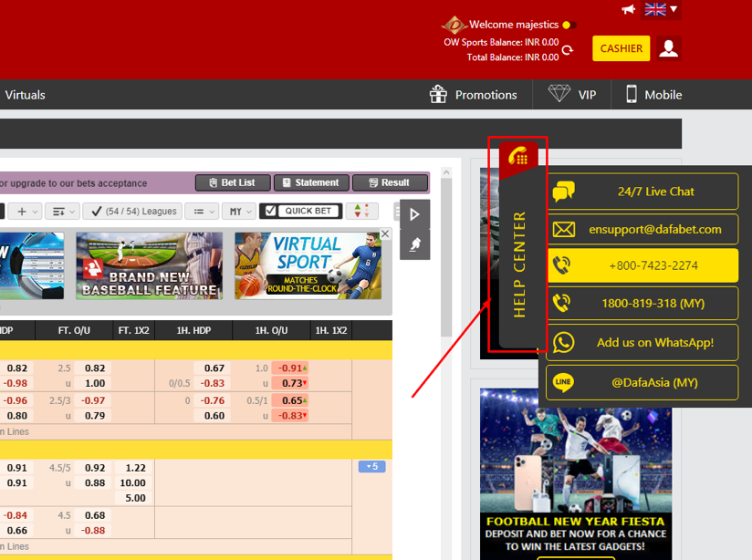This screenshot has width=752, height=560.
Task: Expand the list view style dropdown
Action: click(x=203, y=212)
